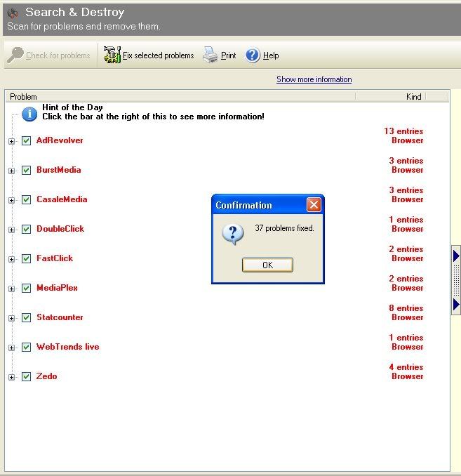Select the WebTrends live entry name
The width and height of the screenshot is (461, 476).
point(67,347)
